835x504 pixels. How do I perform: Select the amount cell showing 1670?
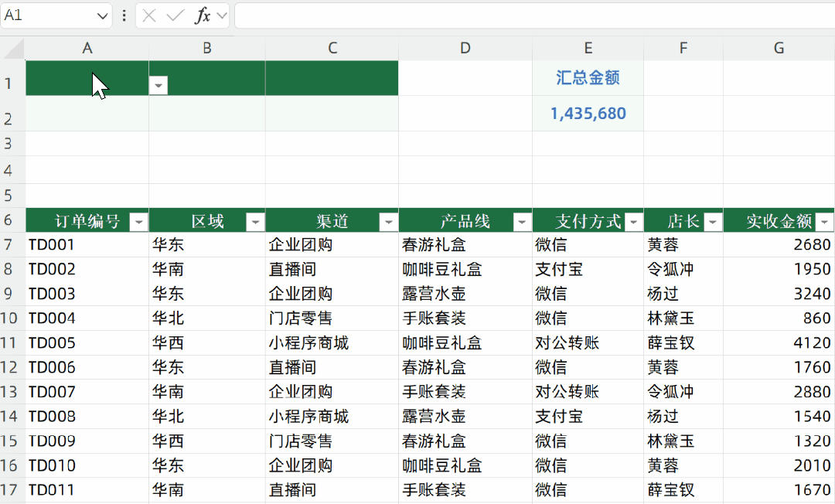click(x=779, y=489)
